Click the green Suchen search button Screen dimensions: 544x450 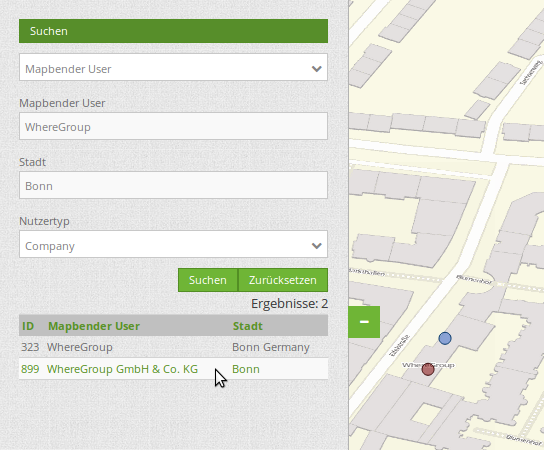click(x=208, y=280)
